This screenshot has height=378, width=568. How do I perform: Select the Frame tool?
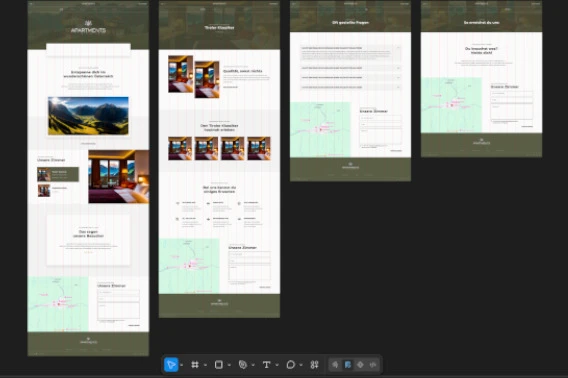click(x=195, y=365)
